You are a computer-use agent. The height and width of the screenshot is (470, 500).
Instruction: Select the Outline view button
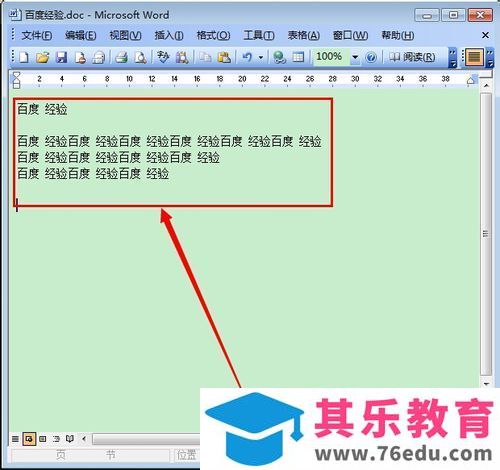pyautogui.click(x=56, y=439)
